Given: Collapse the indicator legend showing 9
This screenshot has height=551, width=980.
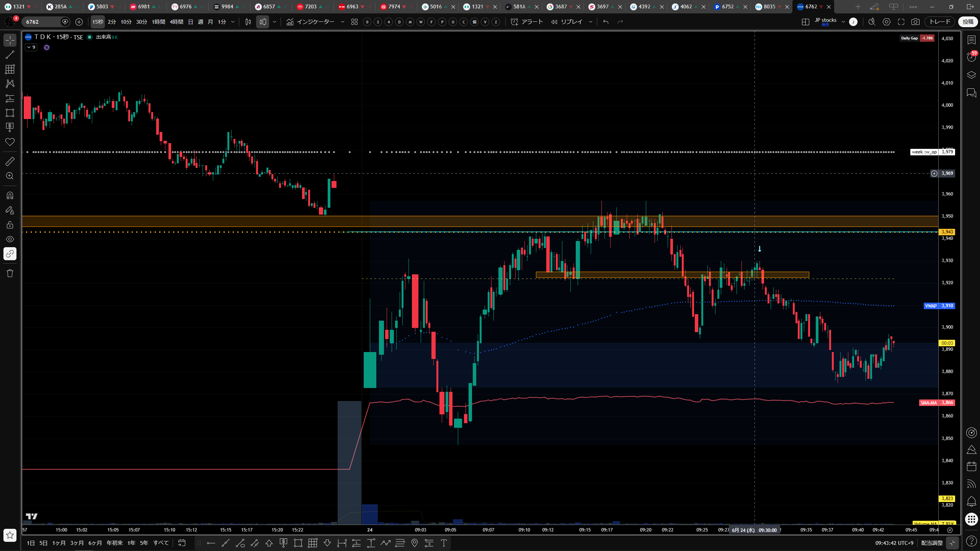Looking at the screenshot, I should click(31, 47).
